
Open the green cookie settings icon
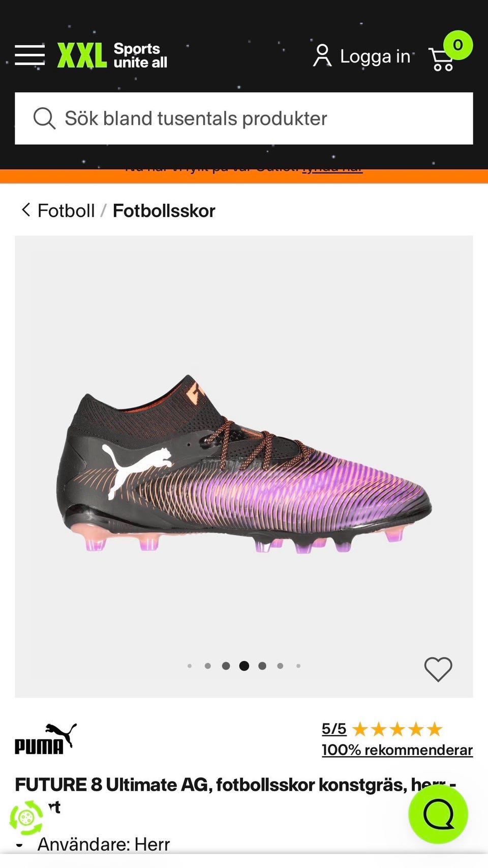[x=26, y=817]
